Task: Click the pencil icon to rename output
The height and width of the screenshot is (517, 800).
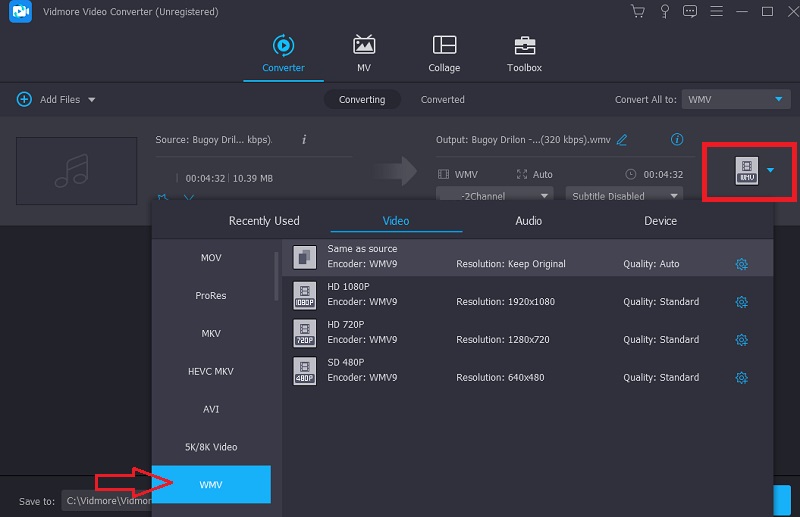Action: tap(622, 140)
